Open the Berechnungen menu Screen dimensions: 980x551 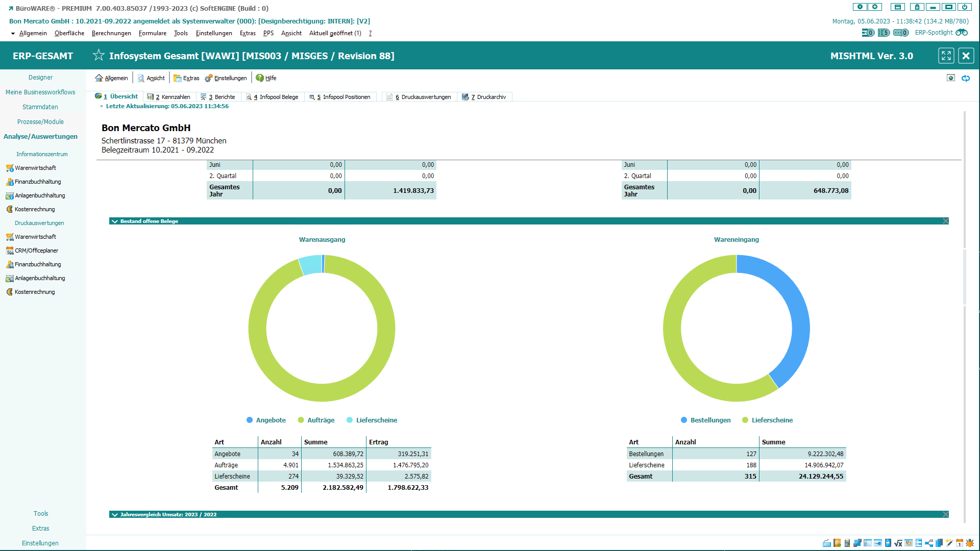(x=111, y=33)
